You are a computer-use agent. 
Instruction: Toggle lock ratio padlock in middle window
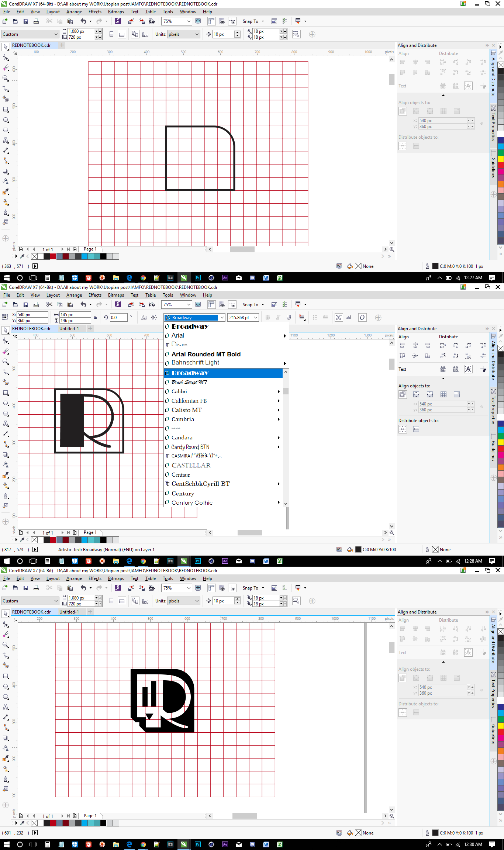click(96, 317)
